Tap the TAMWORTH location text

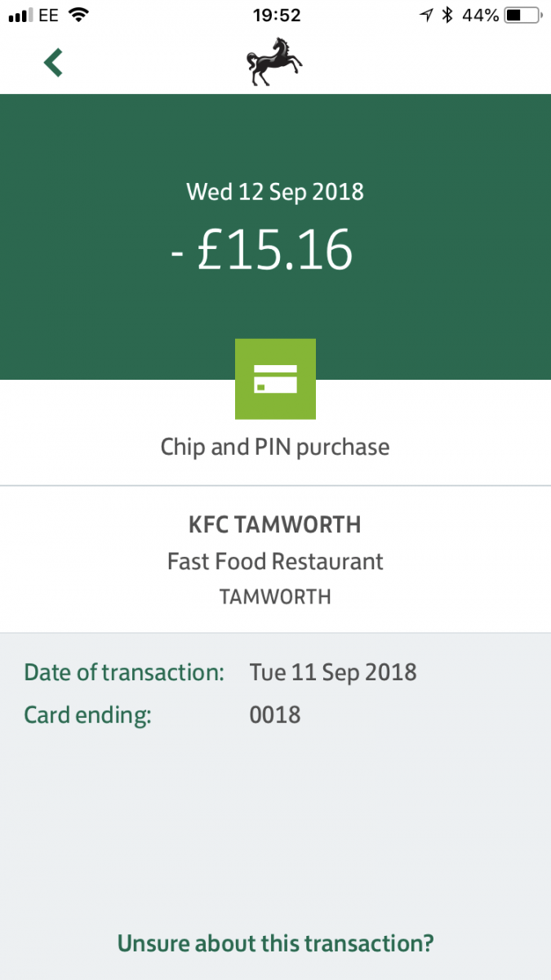pos(275,597)
